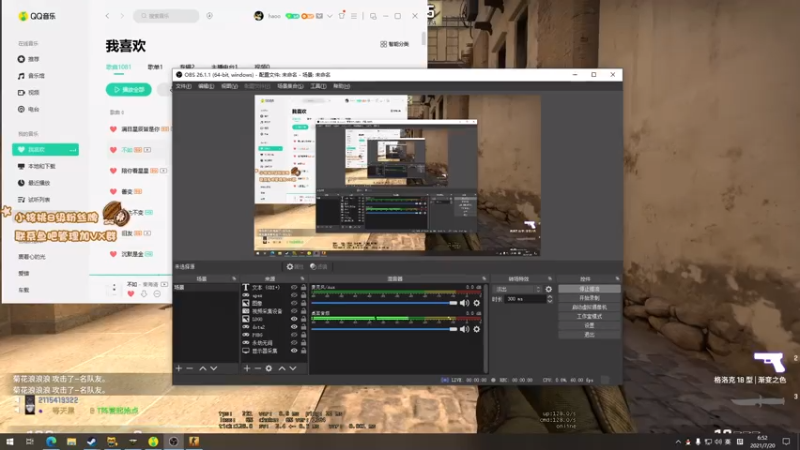
Task: Select 我喜欢 in the QQ音乐 sidebar
Action: (x=45, y=149)
